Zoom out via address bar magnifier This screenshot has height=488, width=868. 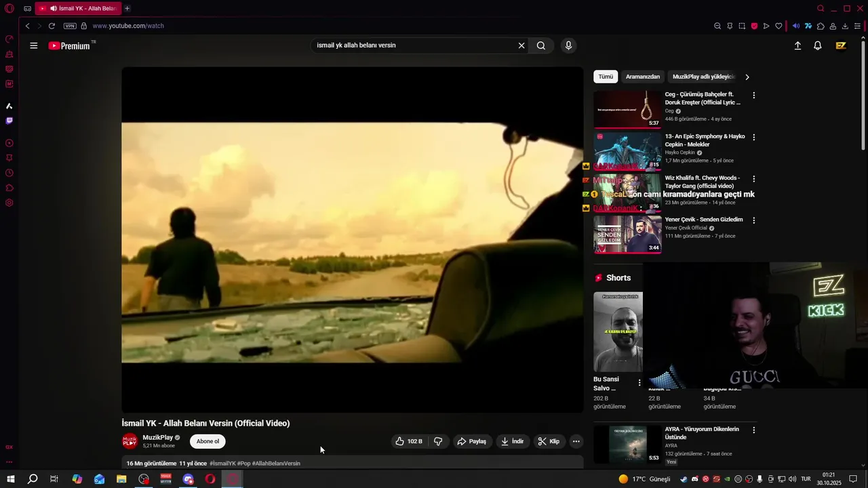pyautogui.click(x=717, y=26)
